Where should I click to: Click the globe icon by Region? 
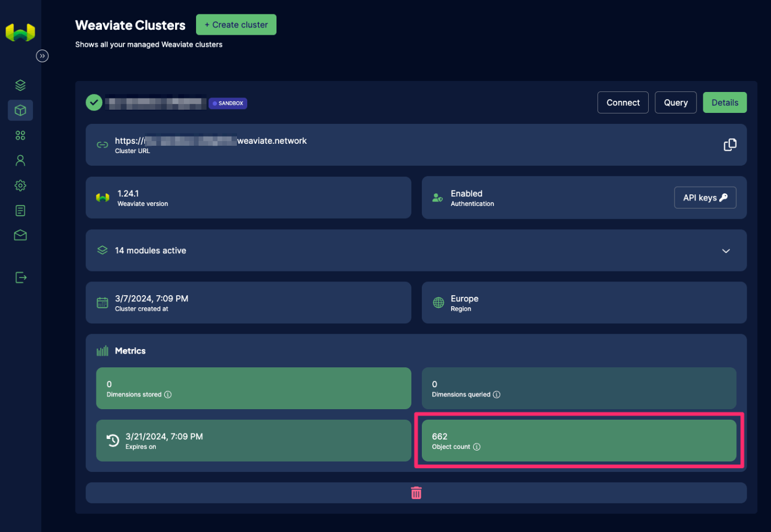pyautogui.click(x=438, y=303)
